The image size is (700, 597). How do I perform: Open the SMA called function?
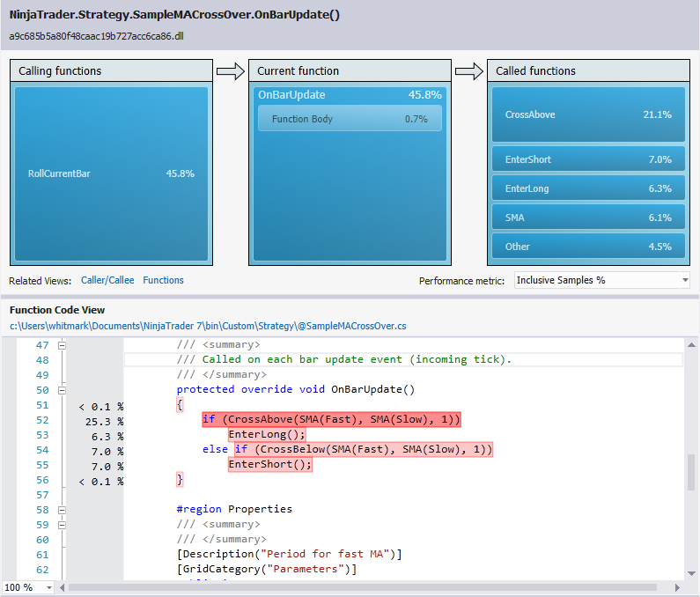pos(588,217)
